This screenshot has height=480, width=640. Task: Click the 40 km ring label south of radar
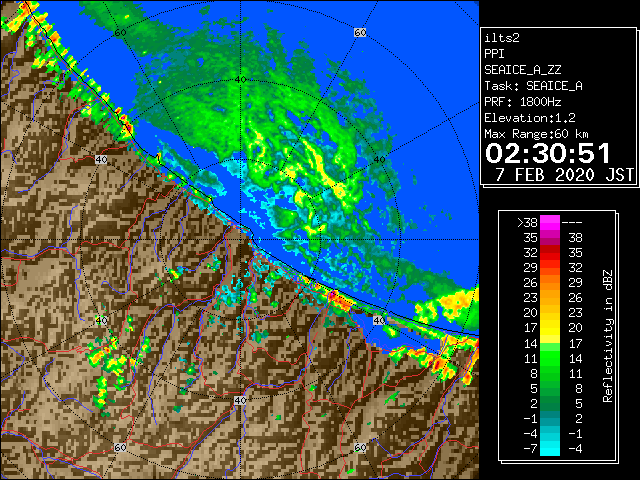(240, 400)
